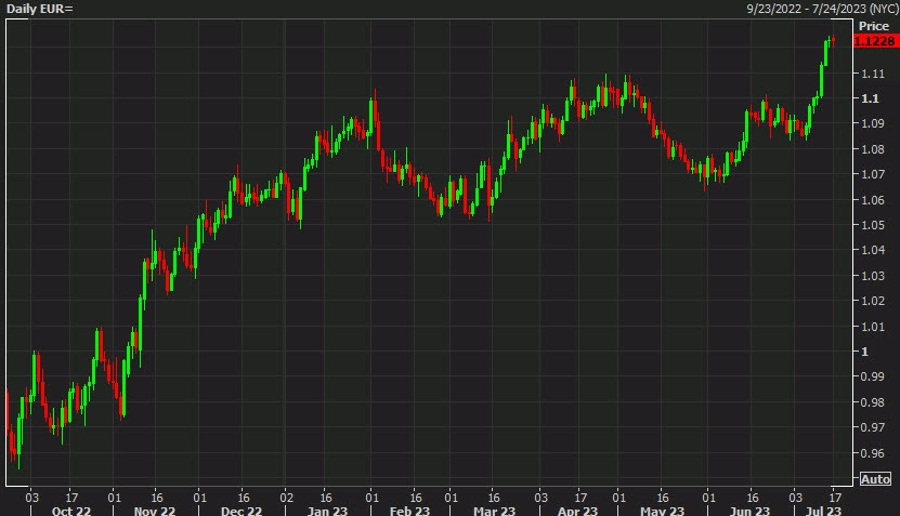Open the 9/23/2022 - 7/24/2023 date range

819,8
